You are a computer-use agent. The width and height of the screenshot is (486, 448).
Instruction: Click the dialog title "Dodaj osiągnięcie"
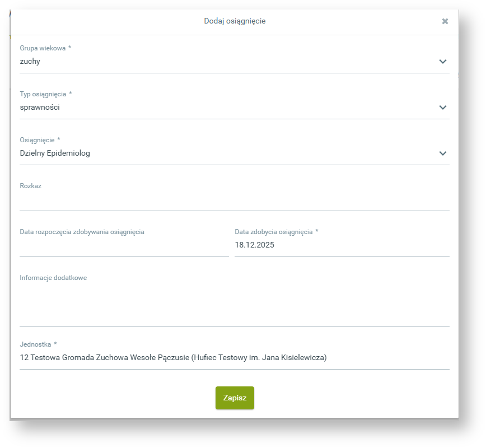[x=235, y=21]
